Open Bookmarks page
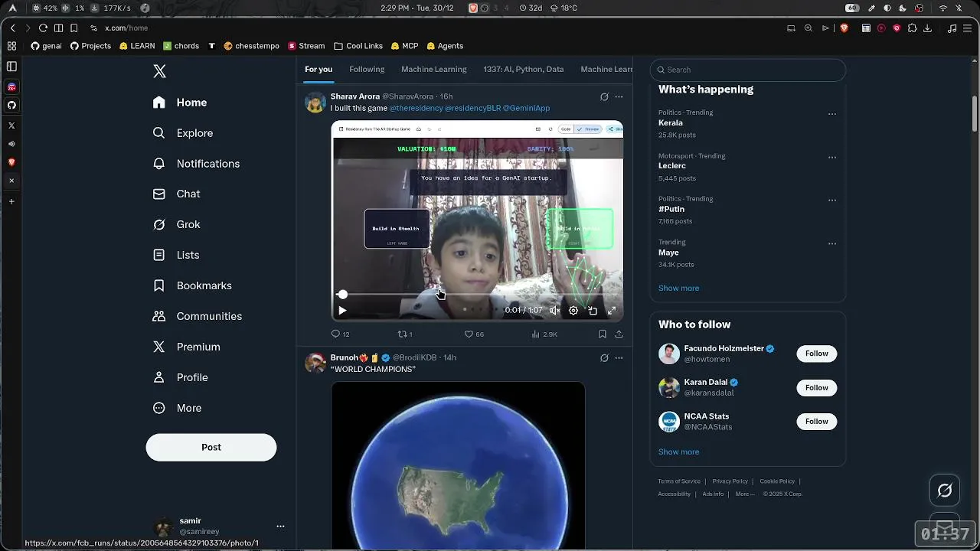The height and width of the screenshot is (551, 980). pyautogui.click(x=192, y=285)
